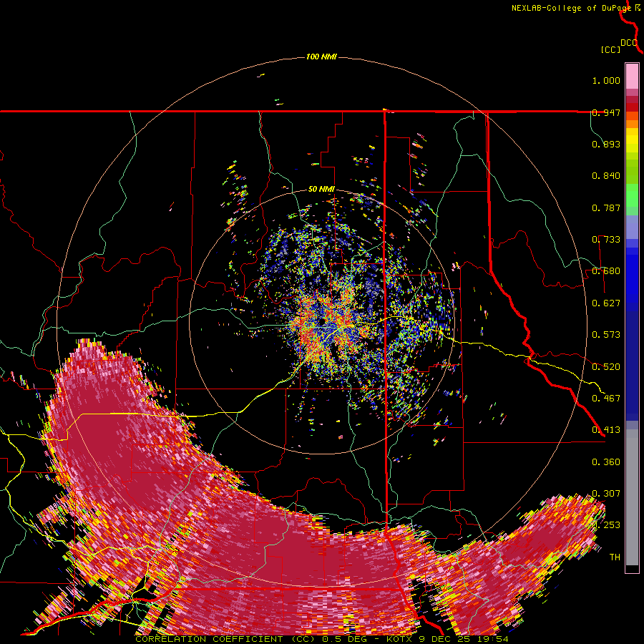Image resolution: width=644 pixels, height=644 pixels.
Task: Click the 0.947 scale value
Action: [606, 112]
